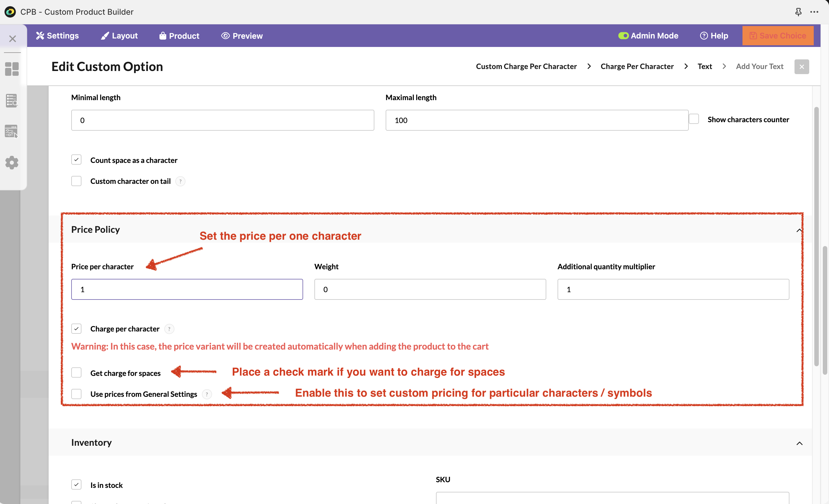Click the Save Choice button
The height and width of the screenshot is (504, 829).
tap(778, 36)
